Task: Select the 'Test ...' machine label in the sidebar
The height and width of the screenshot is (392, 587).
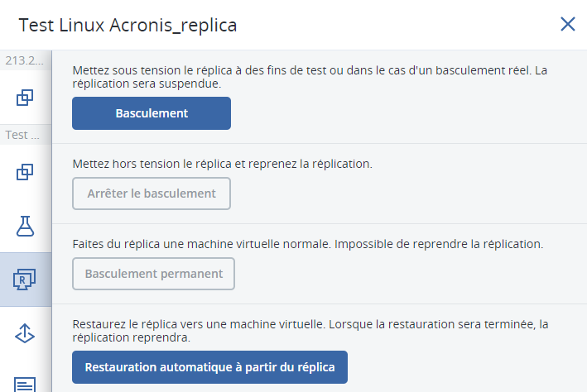Action: (x=22, y=135)
